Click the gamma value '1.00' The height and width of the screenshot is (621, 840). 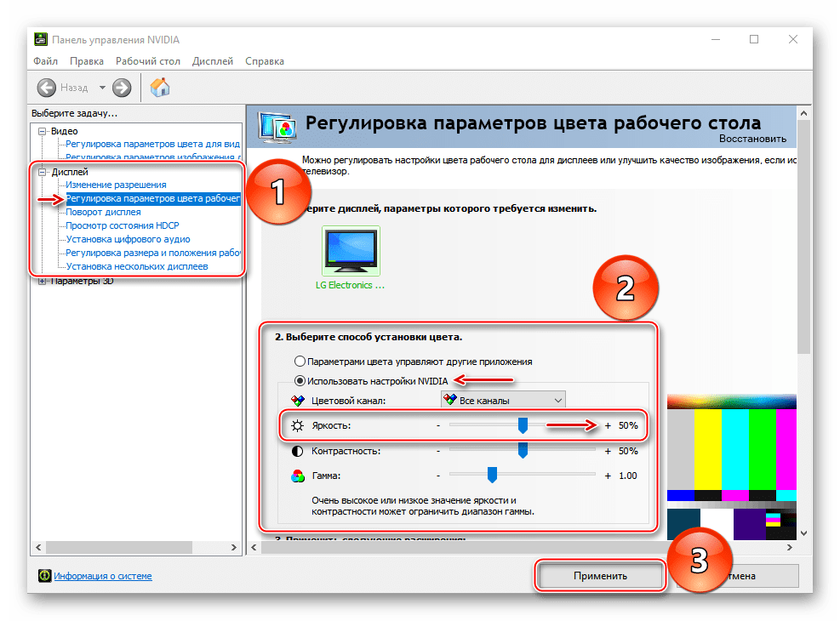click(x=628, y=476)
